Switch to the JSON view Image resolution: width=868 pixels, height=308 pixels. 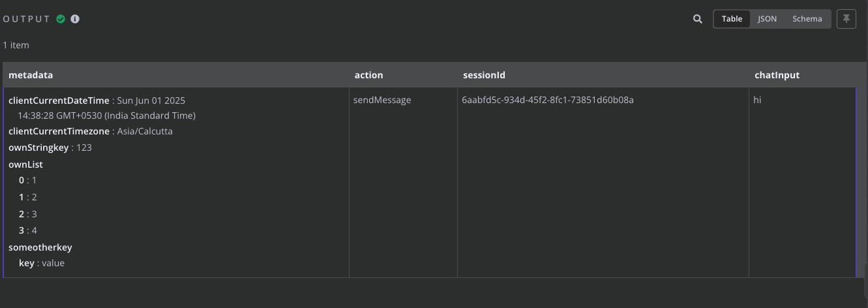click(767, 19)
